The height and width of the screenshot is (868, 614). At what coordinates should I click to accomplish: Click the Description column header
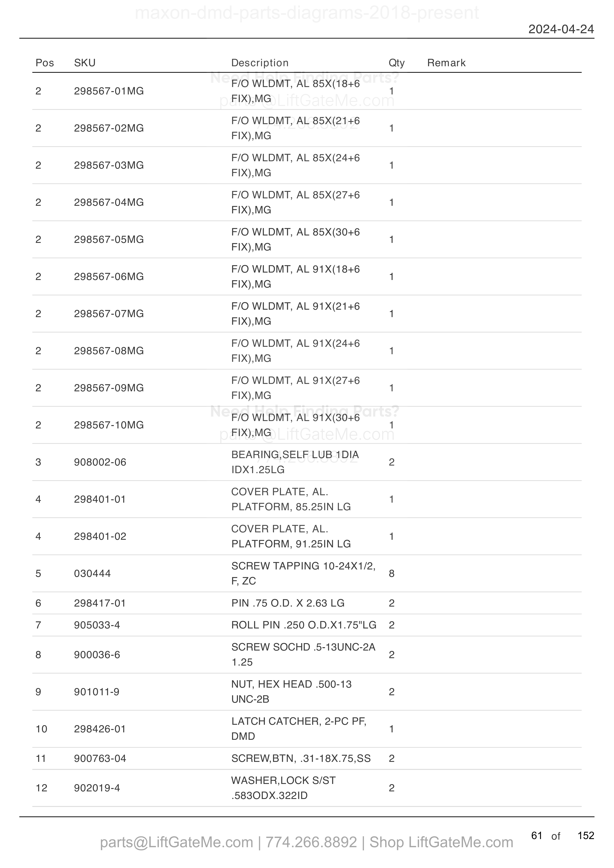pyautogui.click(x=260, y=63)
